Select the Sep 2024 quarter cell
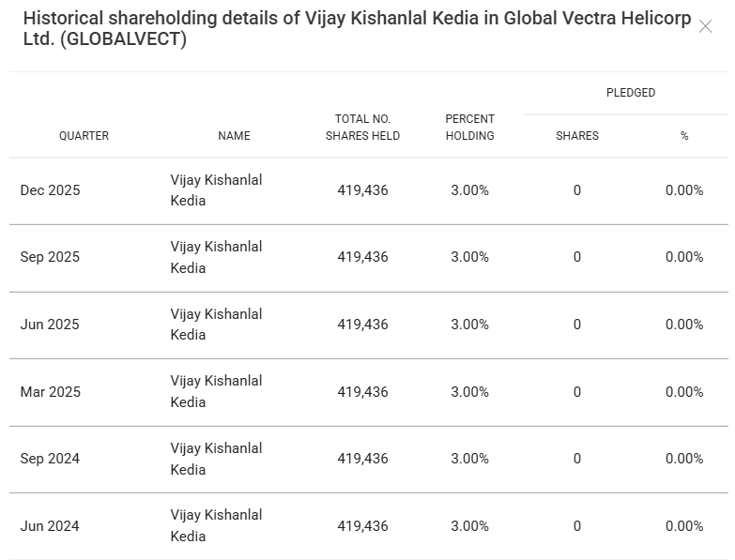735x560 pixels. (51, 459)
